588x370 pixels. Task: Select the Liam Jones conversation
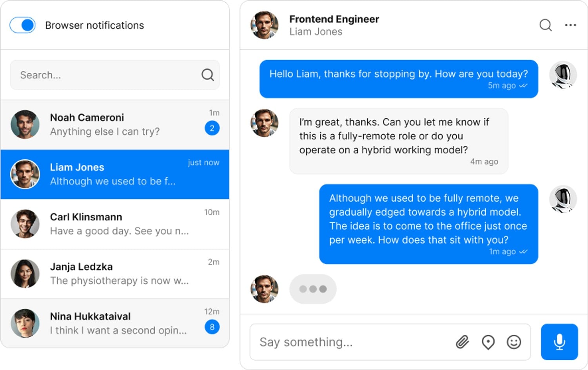coord(115,174)
